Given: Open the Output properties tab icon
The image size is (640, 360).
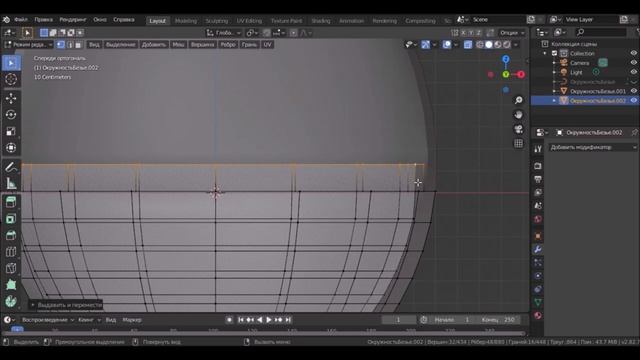Looking at the screenshot, I should coord(538,179).
